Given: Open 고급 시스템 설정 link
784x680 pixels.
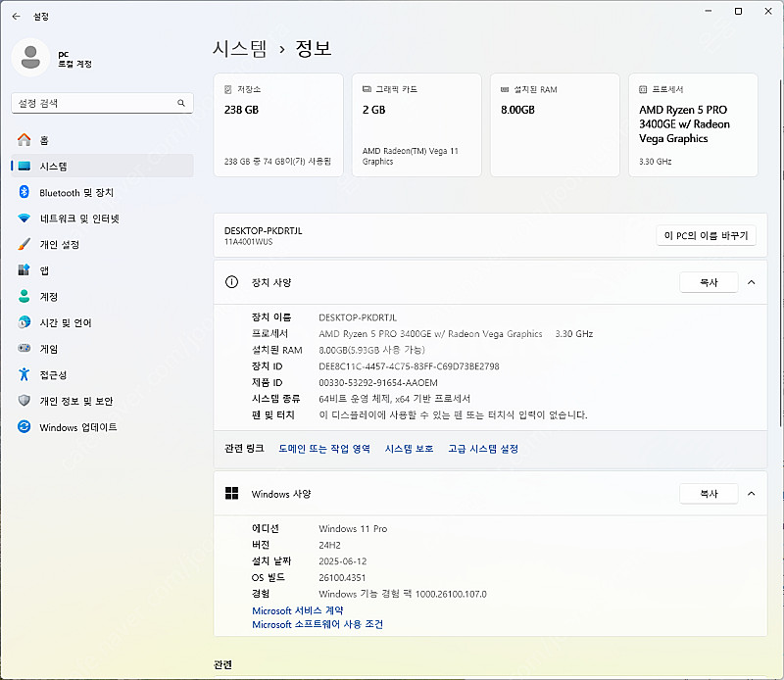Looking at the screenshot, I should pyautogui.click(x=483, y=449).
